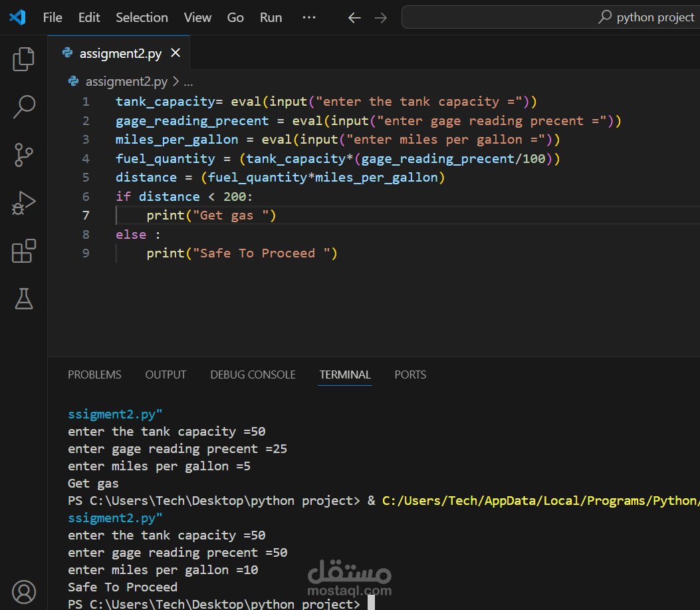Open the Run and Debug view

pyautogui.click(x=24, y=204)
